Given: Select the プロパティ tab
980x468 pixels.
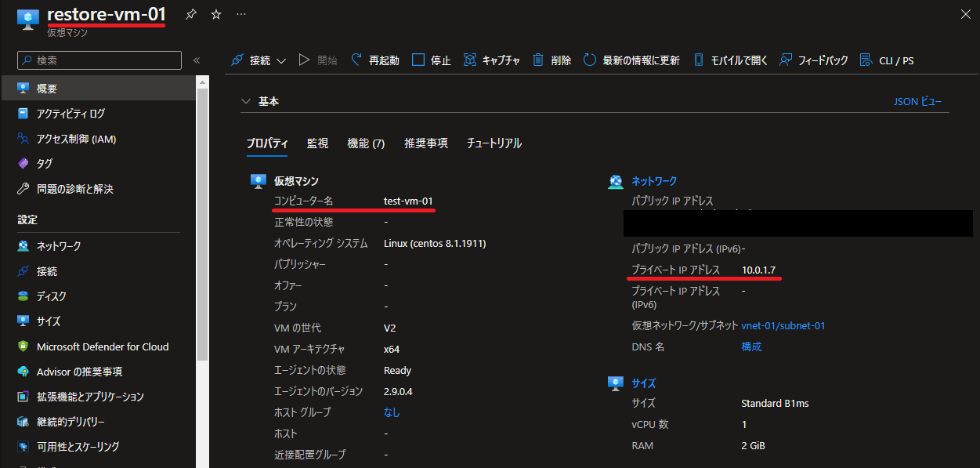Looking at the screenshot, I should 267,143.
